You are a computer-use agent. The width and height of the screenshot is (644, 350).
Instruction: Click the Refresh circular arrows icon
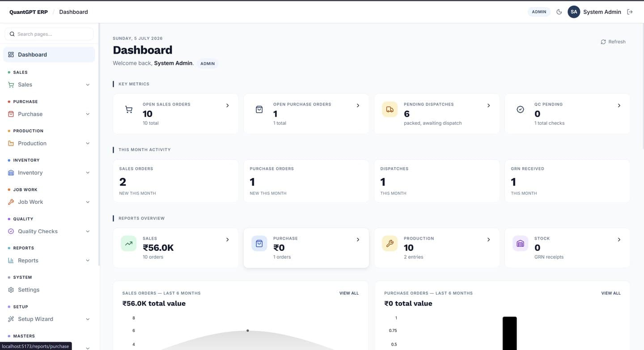tap(603, 42)
